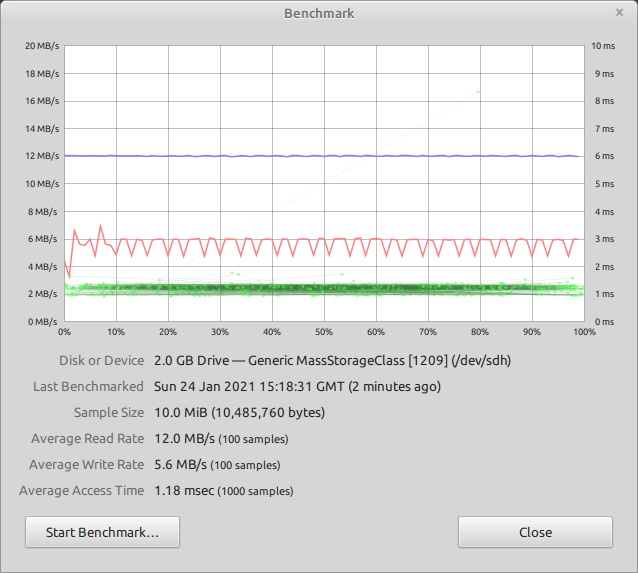
Task: Select the write rate value '5.6 MB/s'
Action: [x=180, y=464]
